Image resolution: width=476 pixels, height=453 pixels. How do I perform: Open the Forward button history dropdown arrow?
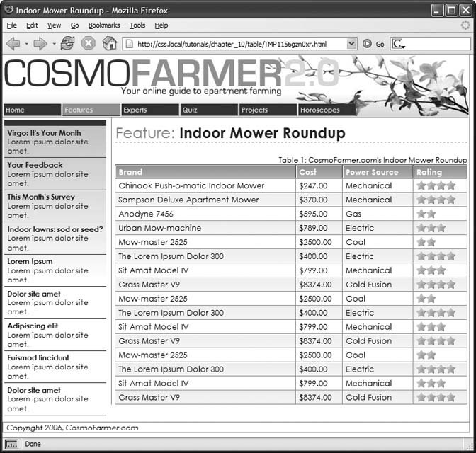click(x=54, y=44)
